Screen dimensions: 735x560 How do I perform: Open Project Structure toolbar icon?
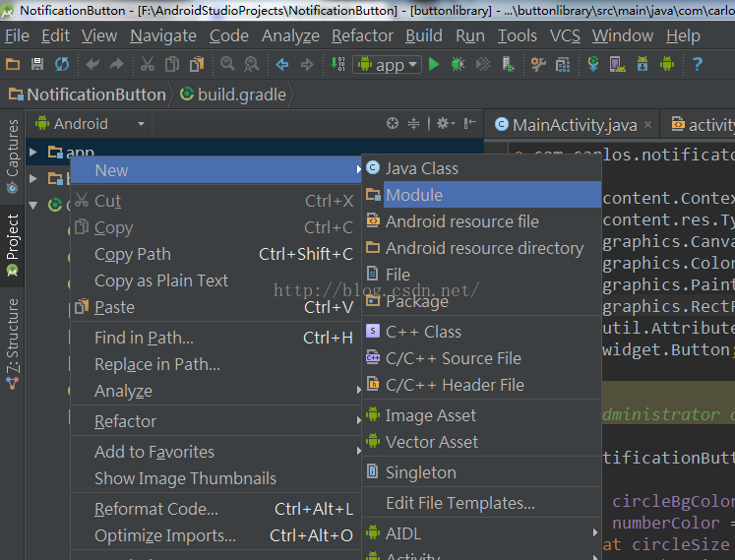[x=563, y=64]
